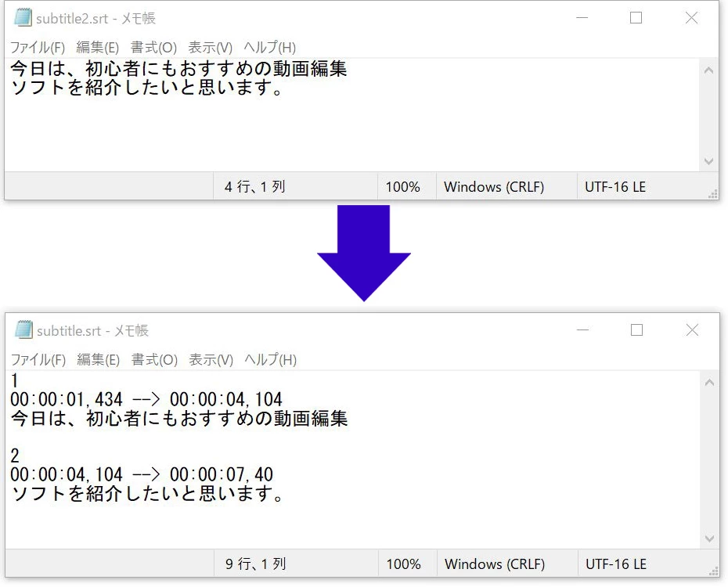Click line 今日は、初心者にもおすすめの動画編集 in subtitle2.srt

pos(178,69)
